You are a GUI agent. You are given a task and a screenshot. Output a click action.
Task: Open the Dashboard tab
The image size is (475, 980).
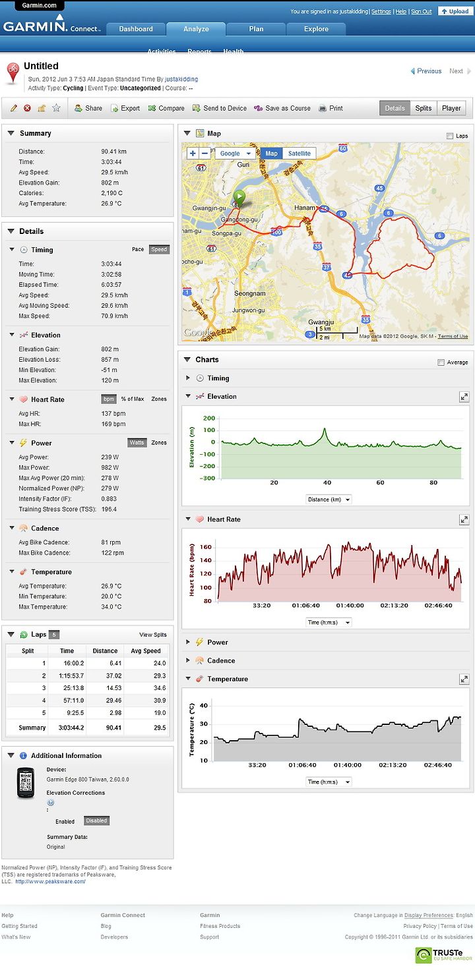136,29
